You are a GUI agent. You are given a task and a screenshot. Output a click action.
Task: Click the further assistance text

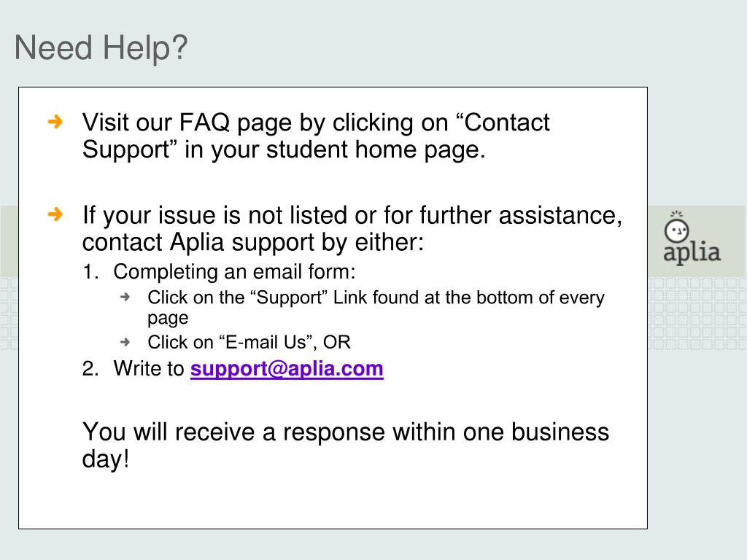click(x=521, y=216)
